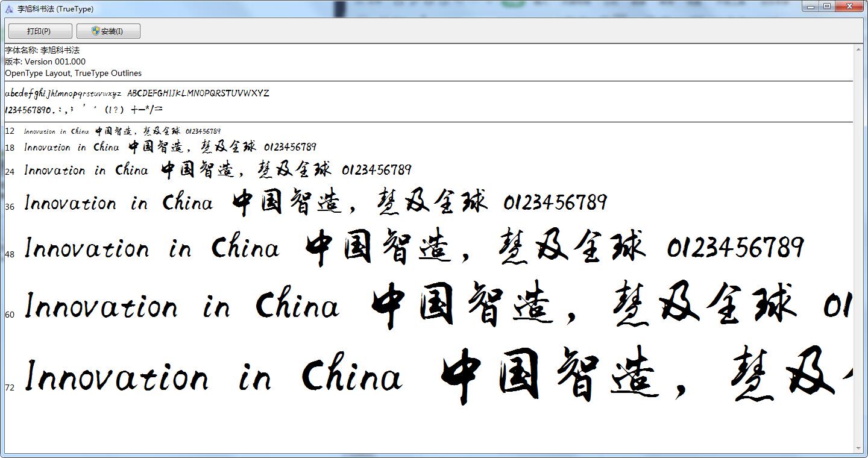Click the size 12 sample line label
The width and height of the screenshot is (868, 458).
tap(10, 131)
